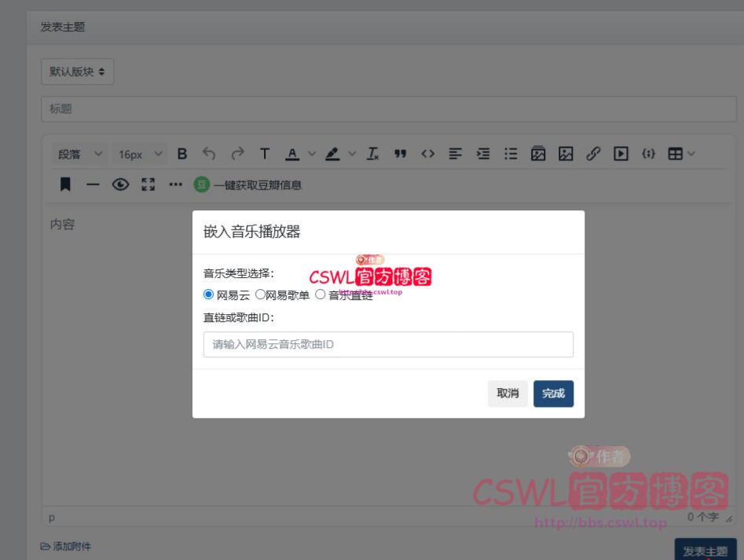Enter fullscreen editing mode

148,185
